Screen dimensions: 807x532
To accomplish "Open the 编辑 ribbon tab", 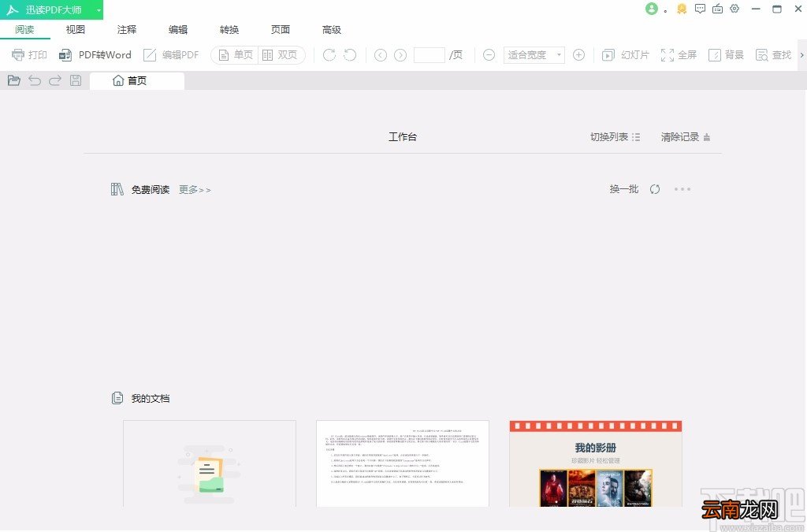I will point(178,29).
